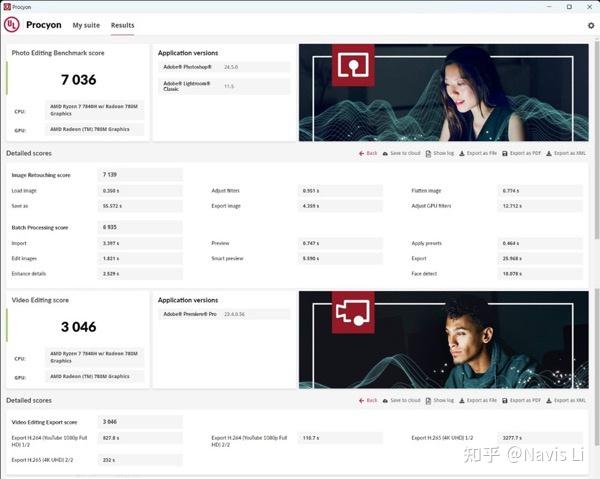Image resolution: width=600 pixels, height=479 pixels.
Task: Click the Video Editing CPU name field
Action: point(95,357)
